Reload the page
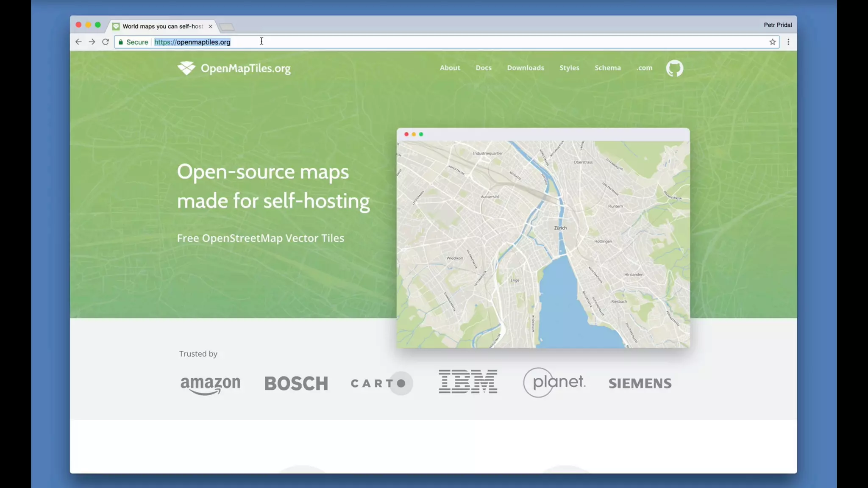 [x=106, y=42]
